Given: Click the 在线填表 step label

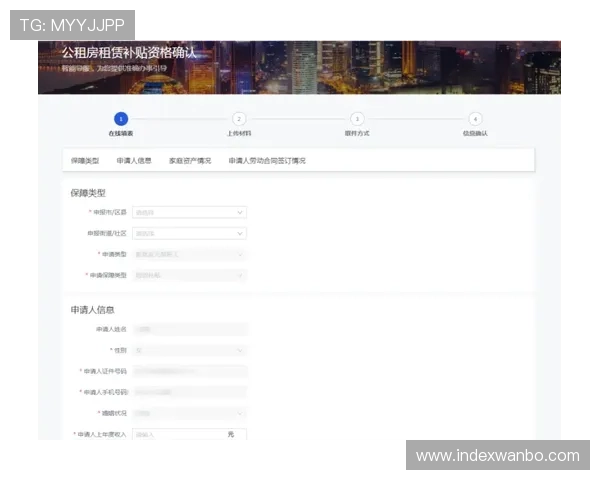Looking at the screenshot, I should click(121, 134).
